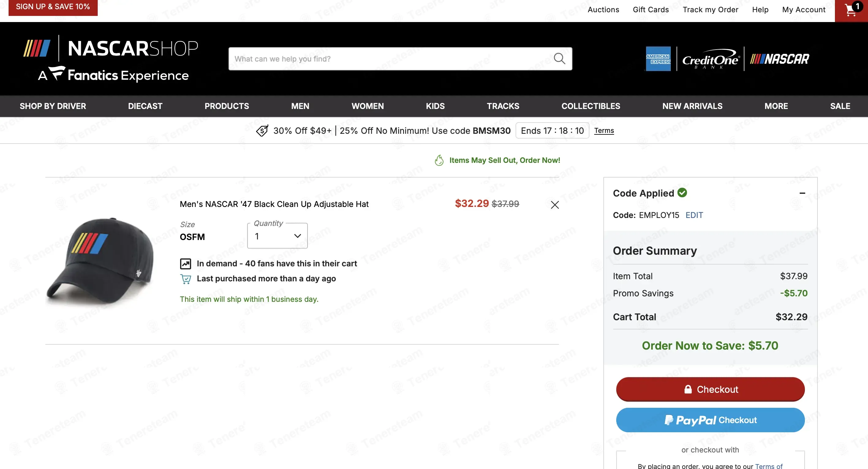Click the PayPal Checkout button
Screen dimensions: 868x469
pyautogui.click(x=710, y=420)
